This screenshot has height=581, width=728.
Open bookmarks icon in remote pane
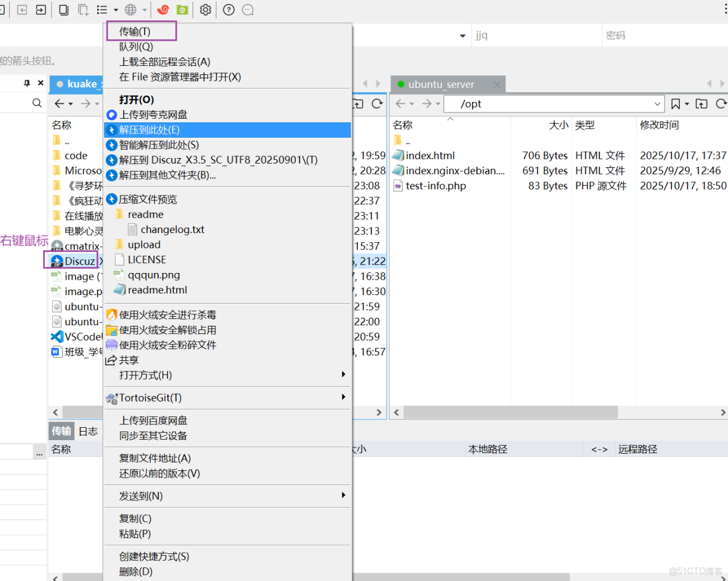pos(676,104)
